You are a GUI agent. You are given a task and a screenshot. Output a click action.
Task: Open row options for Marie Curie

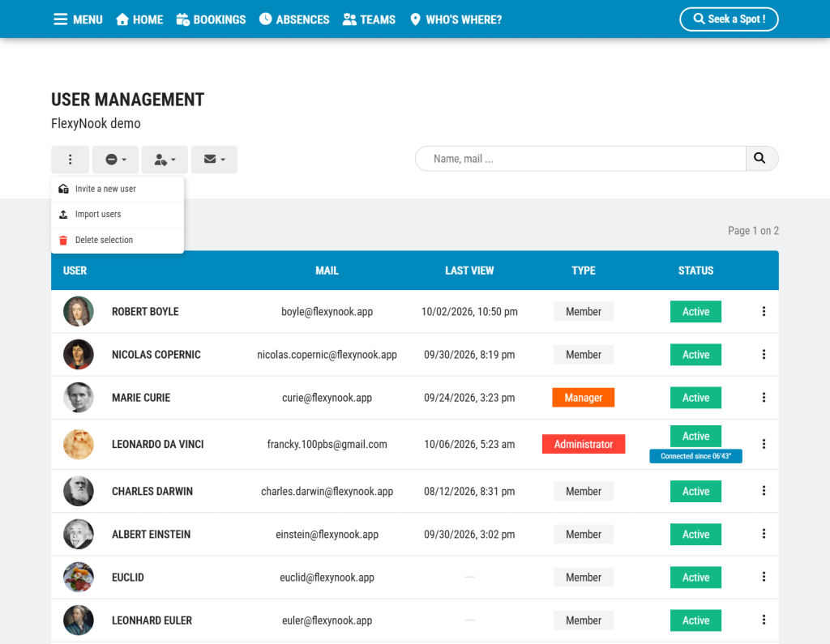[x=764, y=398]
